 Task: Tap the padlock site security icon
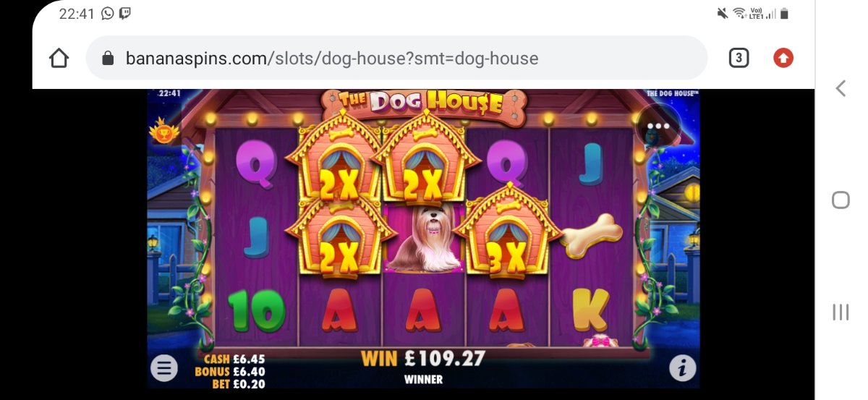click(109, 58)
